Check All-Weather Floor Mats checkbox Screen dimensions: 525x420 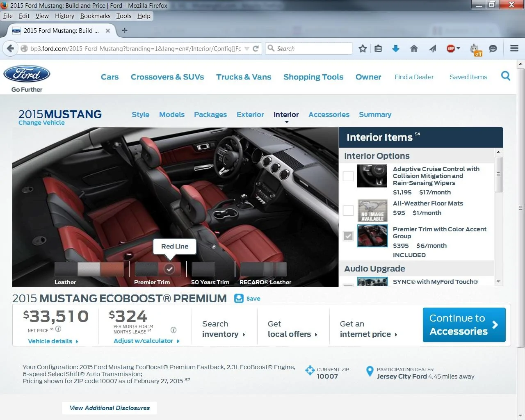click(348, 210)
